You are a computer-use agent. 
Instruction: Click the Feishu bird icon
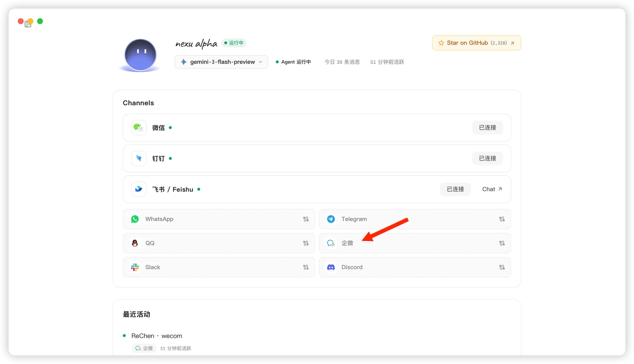[x=139, y=189]
